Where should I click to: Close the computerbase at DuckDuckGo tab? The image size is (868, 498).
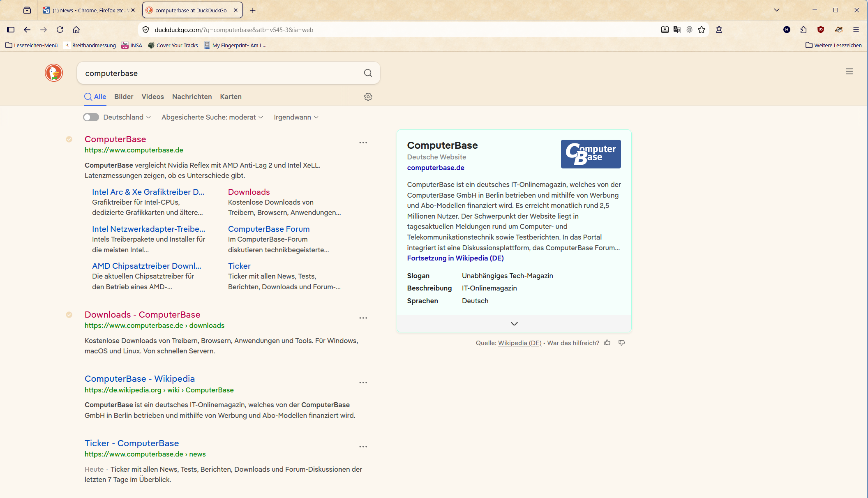click(x=235, y=10)
